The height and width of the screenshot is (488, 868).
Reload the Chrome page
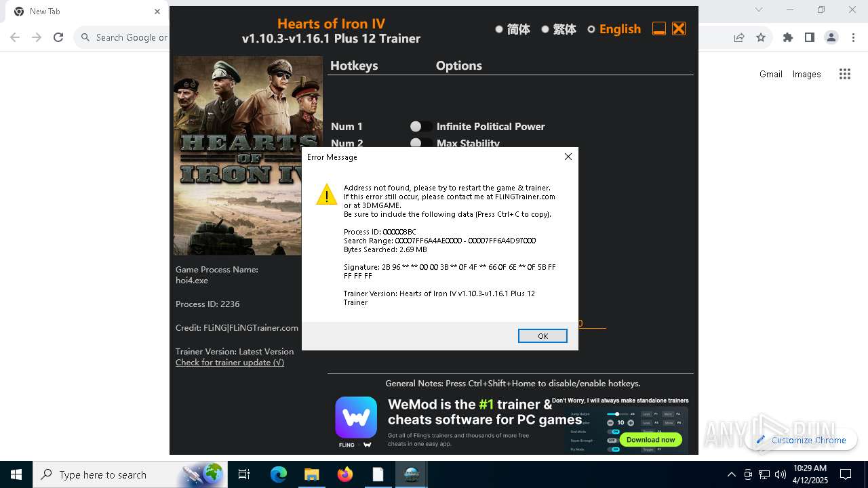coord(58,38)
